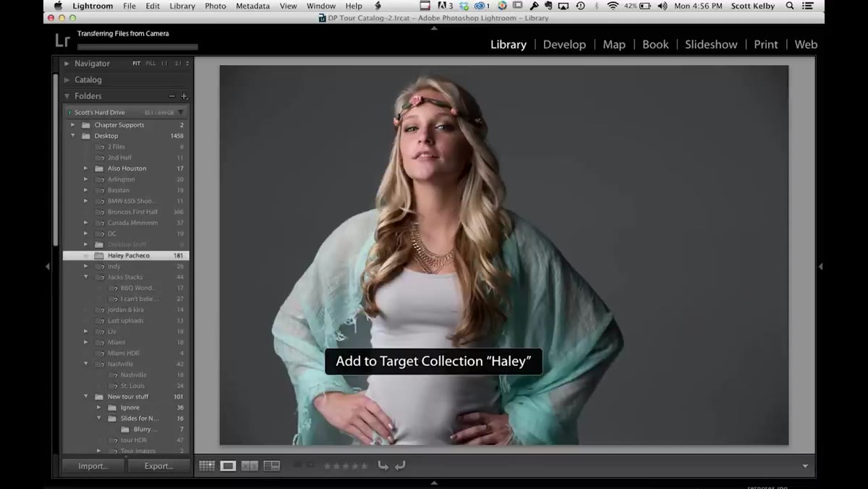Open the Book module

[655, 44]
